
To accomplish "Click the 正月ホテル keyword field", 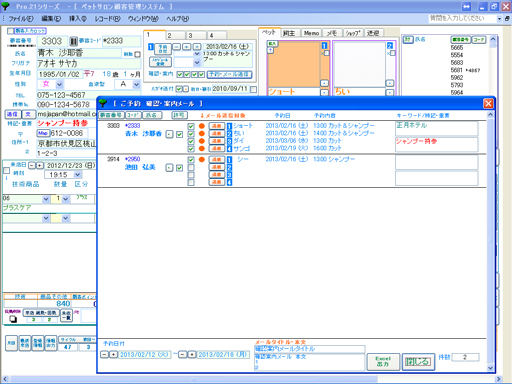I will [x=436, y=128].
